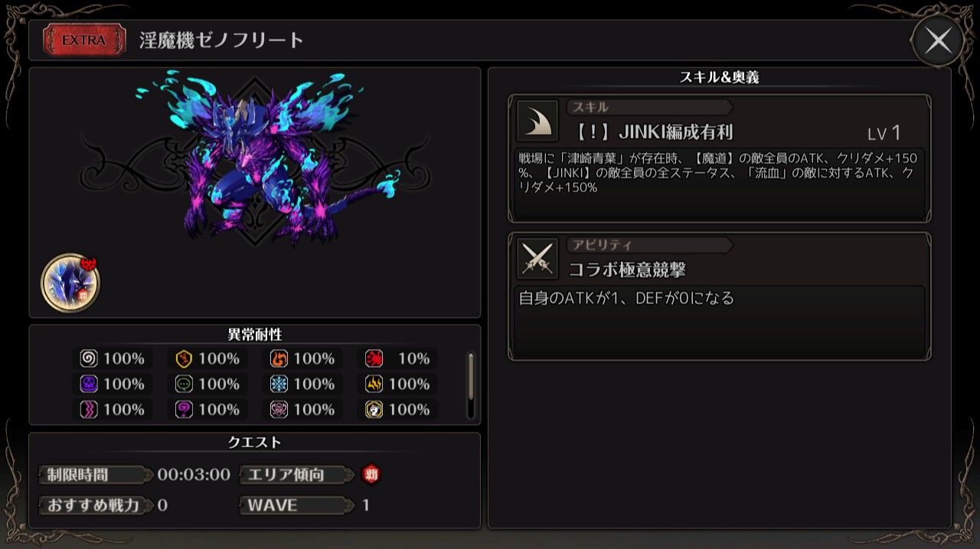Select the コラボ極意競撃 ability title

(627, 269)
